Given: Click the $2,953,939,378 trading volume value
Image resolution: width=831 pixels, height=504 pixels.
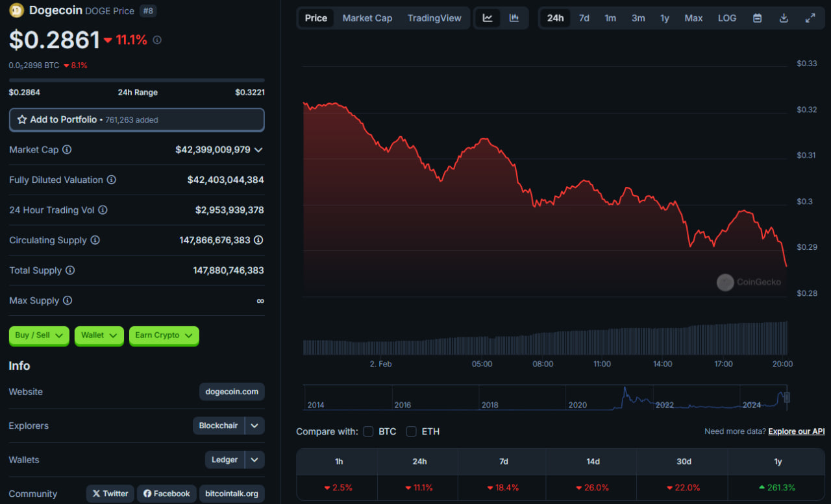Looking at the screenshot, I should [230, 210].
